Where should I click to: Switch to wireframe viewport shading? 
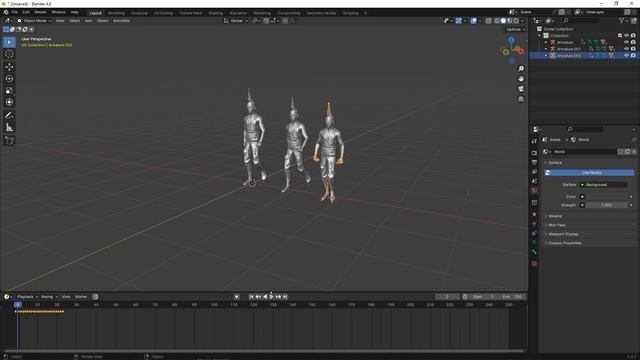(497, 20)
